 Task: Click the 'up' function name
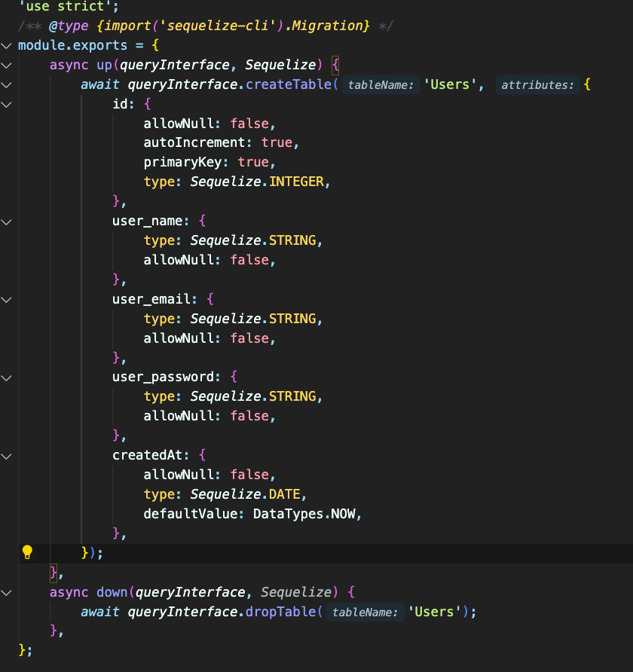(x=104, y=65)
